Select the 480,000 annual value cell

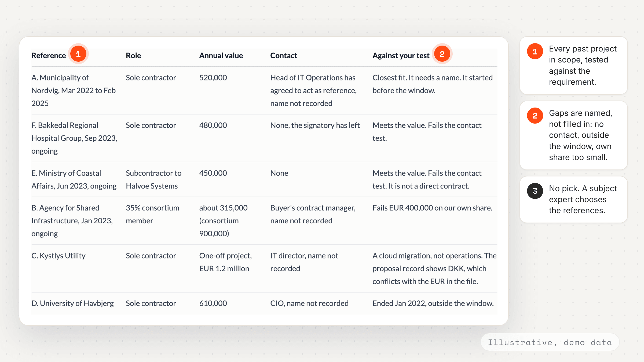(213, 125)
